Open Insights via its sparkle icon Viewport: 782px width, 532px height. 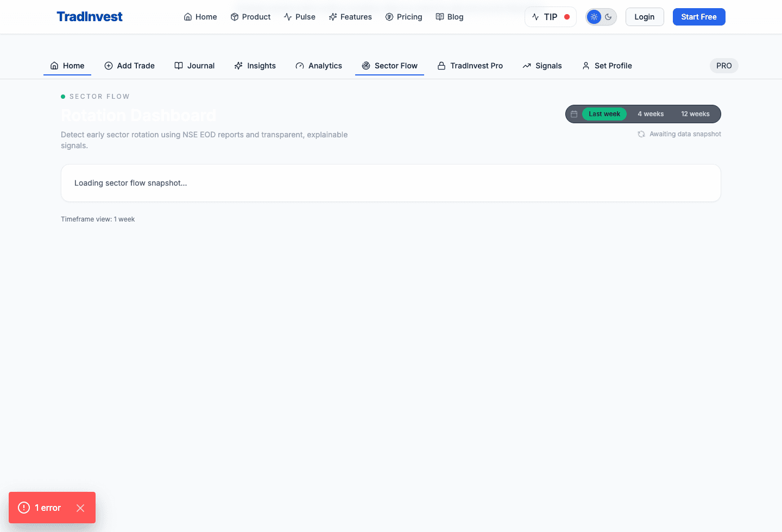(x=238, y=65)
